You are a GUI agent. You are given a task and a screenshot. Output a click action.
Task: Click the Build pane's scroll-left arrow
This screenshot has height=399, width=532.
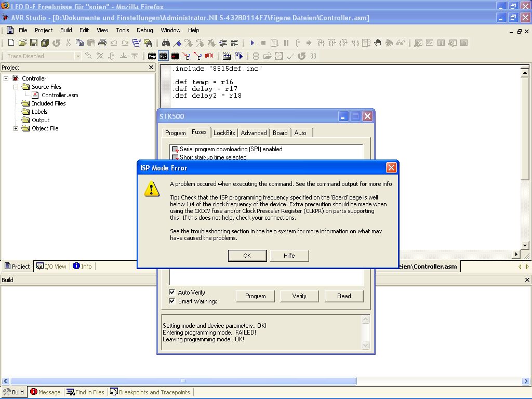(x=5, y=381)
